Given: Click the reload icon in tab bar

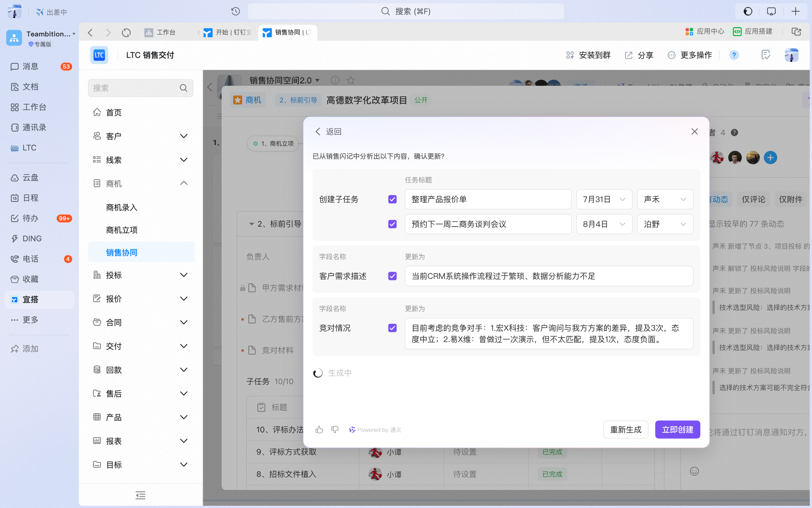Looking at the screenshot, I should [x=126, y=33].
